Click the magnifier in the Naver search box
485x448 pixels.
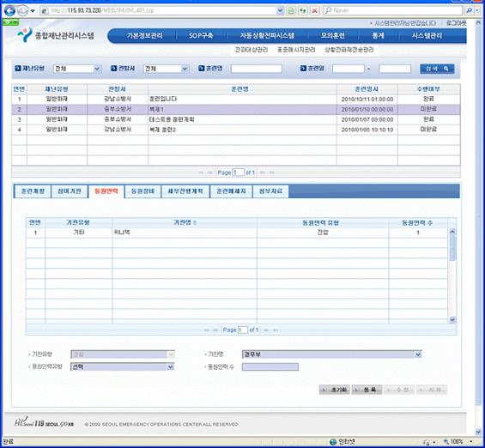point(470,11)
